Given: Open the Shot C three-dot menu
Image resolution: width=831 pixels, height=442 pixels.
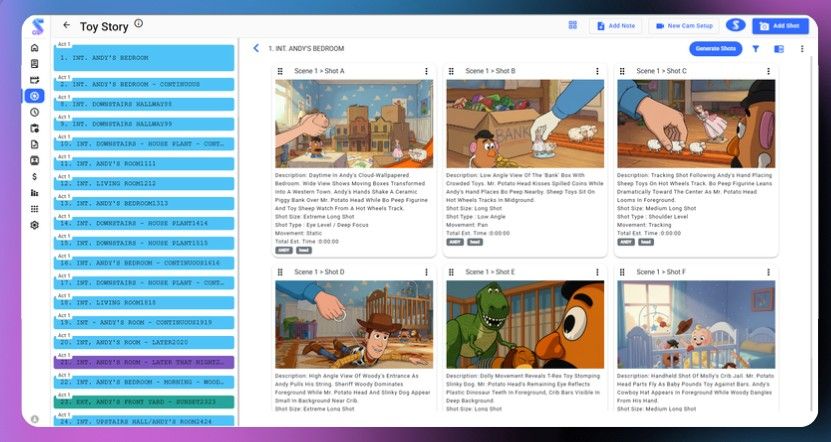Looking at the screenshot, I should [768, 71].
